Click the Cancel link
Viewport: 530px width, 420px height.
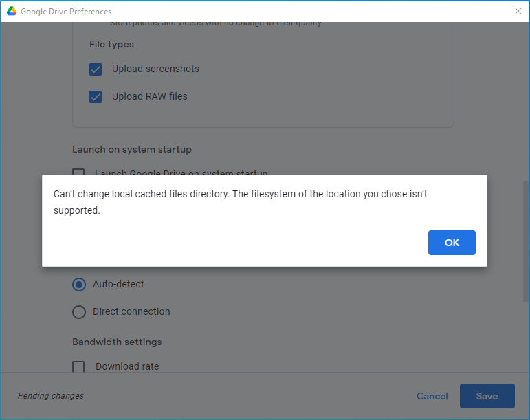coord(432,396)
